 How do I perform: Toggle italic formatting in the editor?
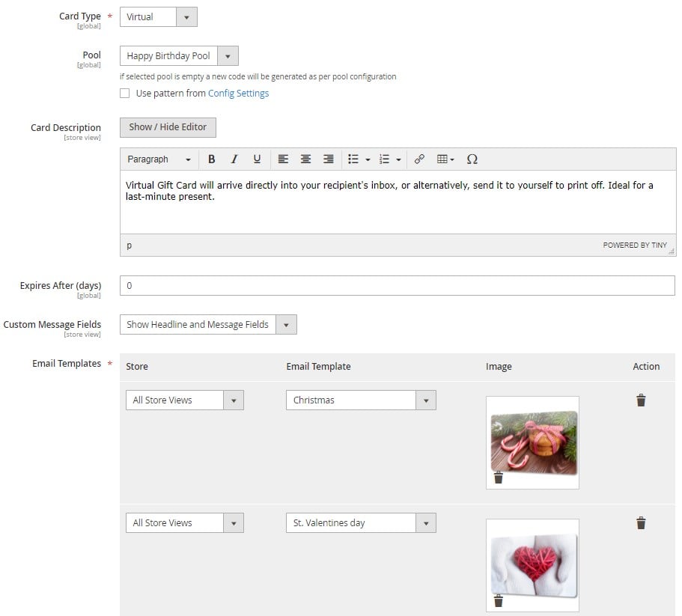[234, 159]
